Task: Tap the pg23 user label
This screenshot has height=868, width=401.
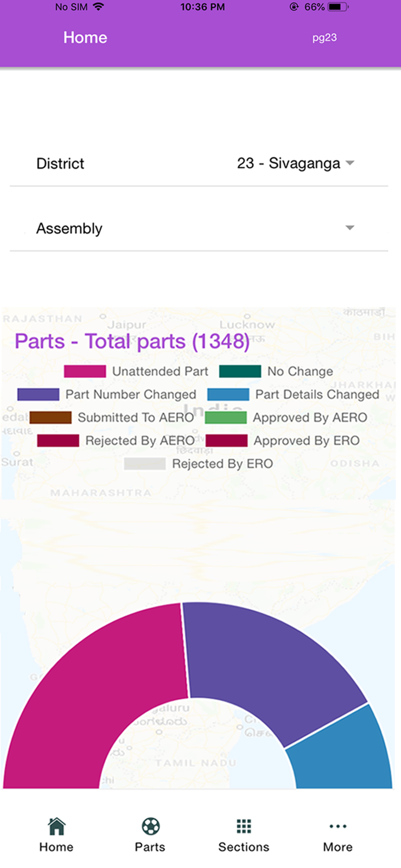Action: (325, 38)
